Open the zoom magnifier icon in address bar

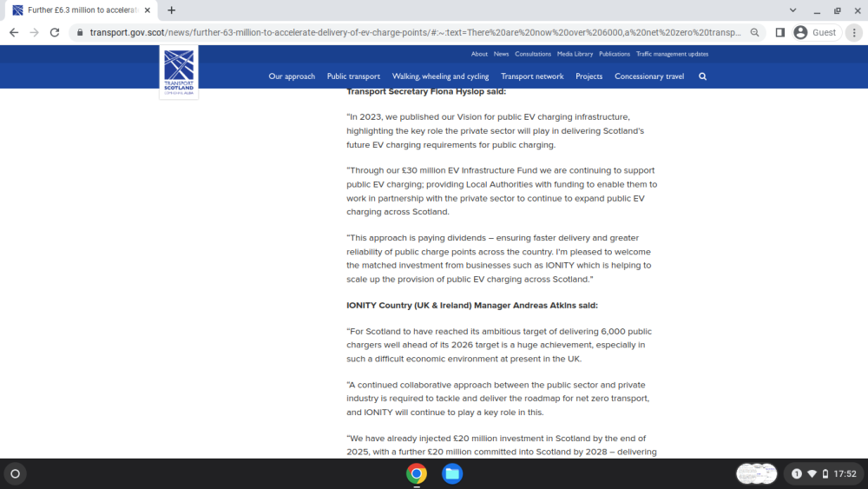click(754, 33)
